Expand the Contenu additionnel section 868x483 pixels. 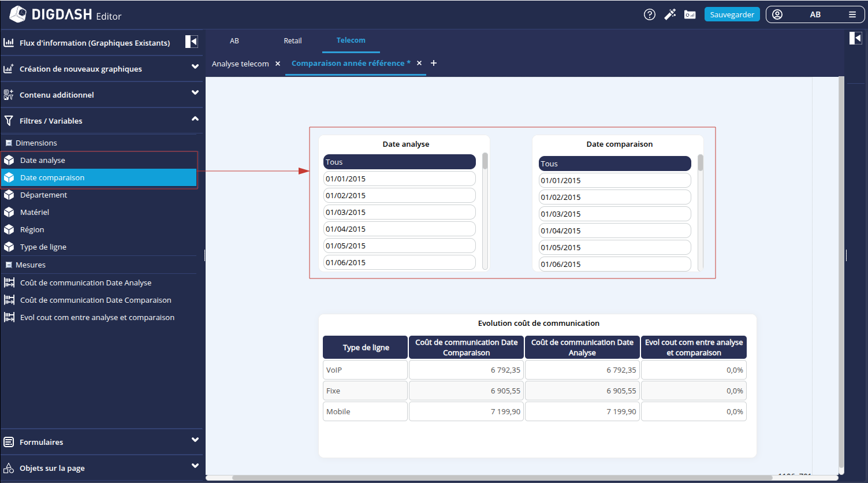195,93
